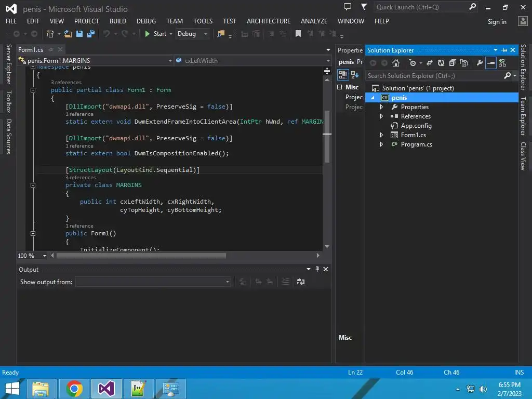Open the Output panel window position menu
Screen dimensions: 532x399
pos(309,269)
